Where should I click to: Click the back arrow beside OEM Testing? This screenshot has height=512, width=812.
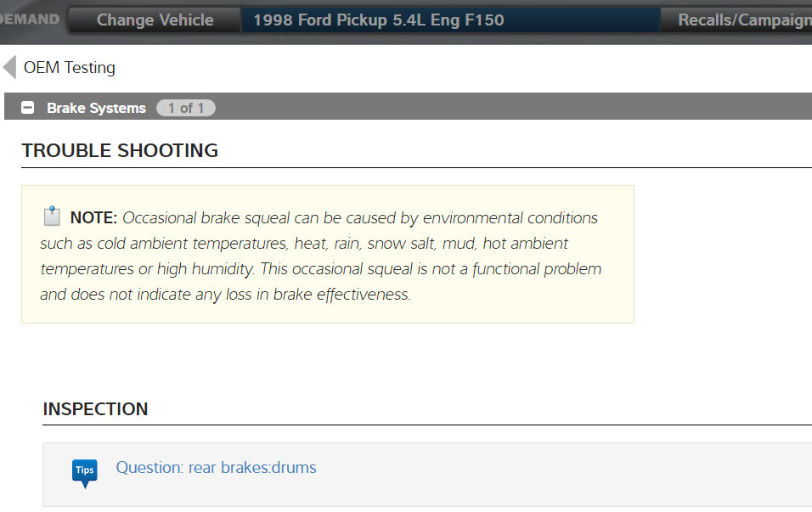tap(9, 67)
